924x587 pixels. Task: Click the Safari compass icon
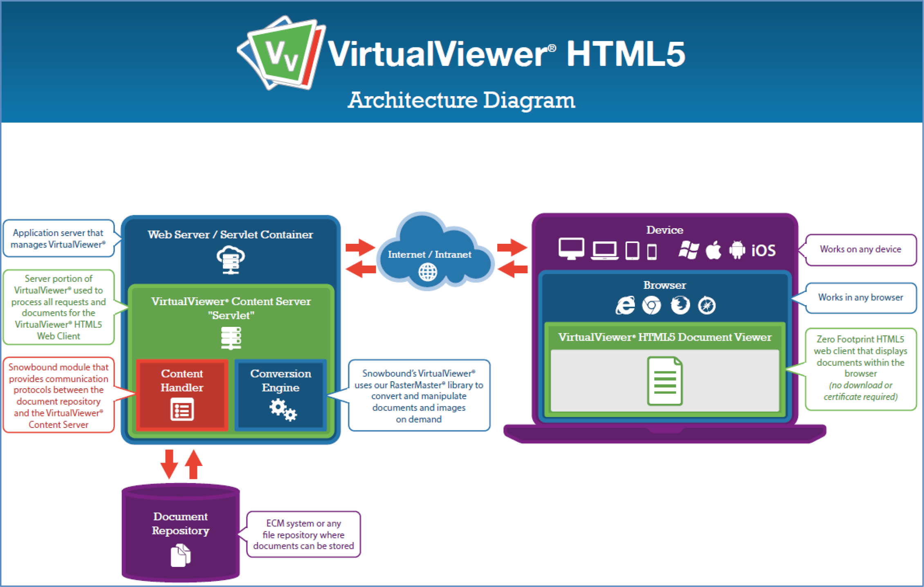coord(707,305)
